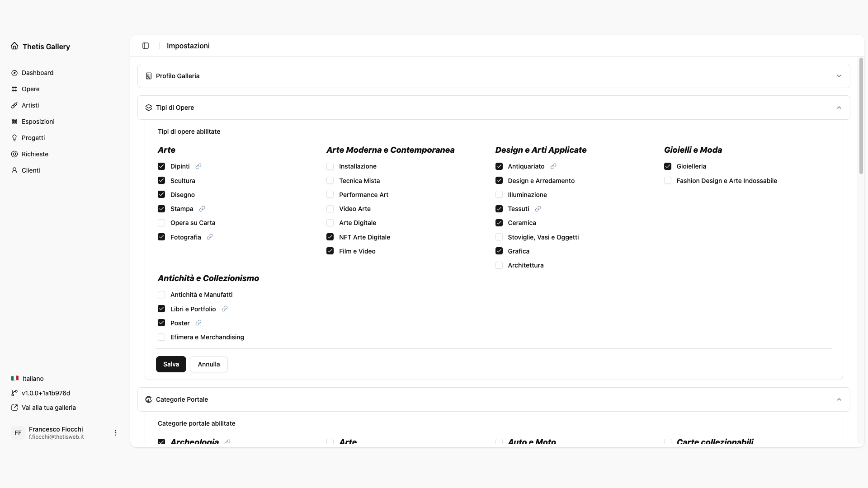868x488 pixels.
Task: Open Esposizioni in the sidebar
Action: click(x=38, y=122)
